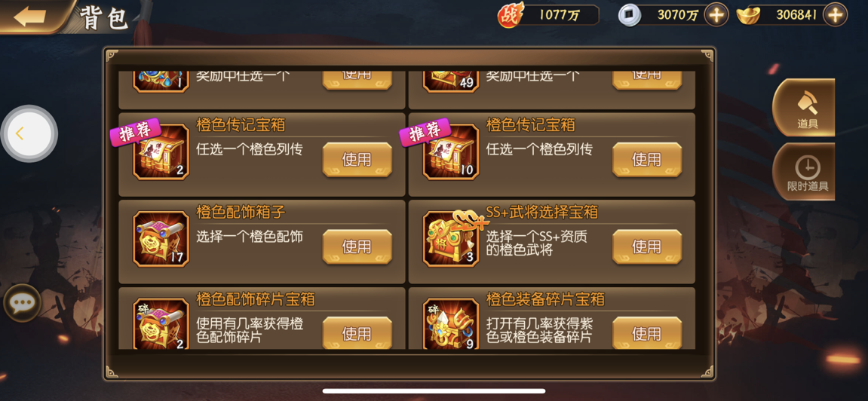Tap the battle power 战 icon
Screen dimensions: 868x401
click(509, 16)
